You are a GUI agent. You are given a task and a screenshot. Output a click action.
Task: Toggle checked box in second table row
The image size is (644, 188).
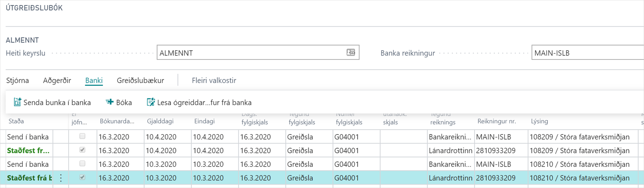pos(82,150)
